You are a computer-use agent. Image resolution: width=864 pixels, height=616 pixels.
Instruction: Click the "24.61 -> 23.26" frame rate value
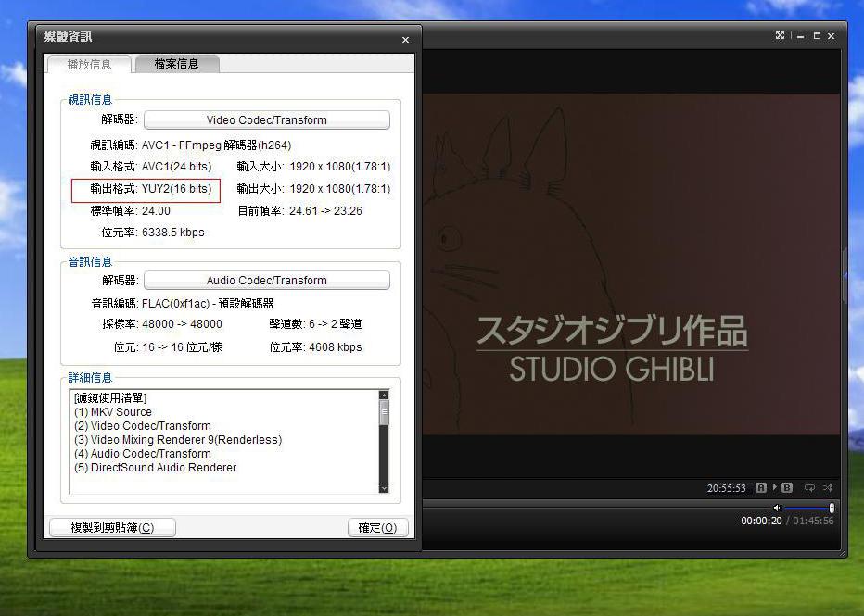(x=325, y=211)
